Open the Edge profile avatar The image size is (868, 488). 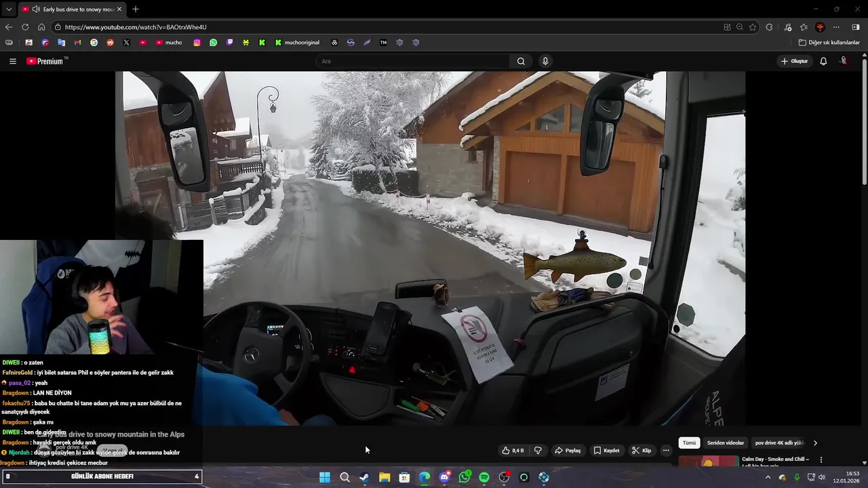pyautogui.click(x=820, y=27)
